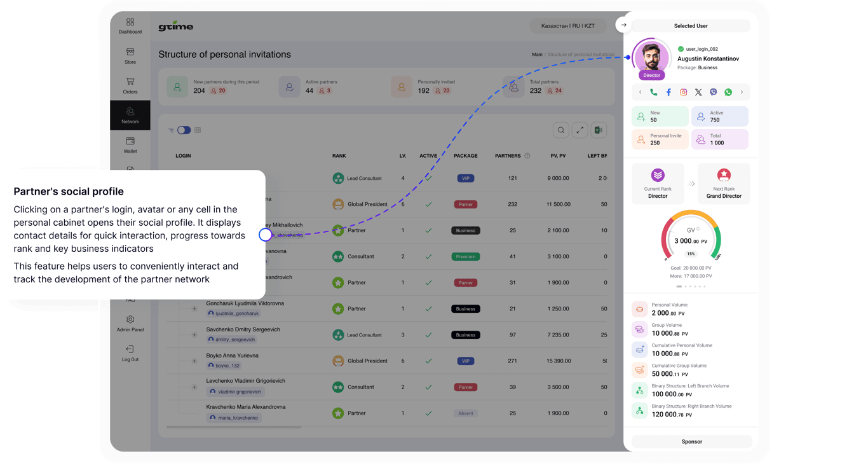Message the partner on WhatsApp
The image size is (868, 470).
coord(728,92)
